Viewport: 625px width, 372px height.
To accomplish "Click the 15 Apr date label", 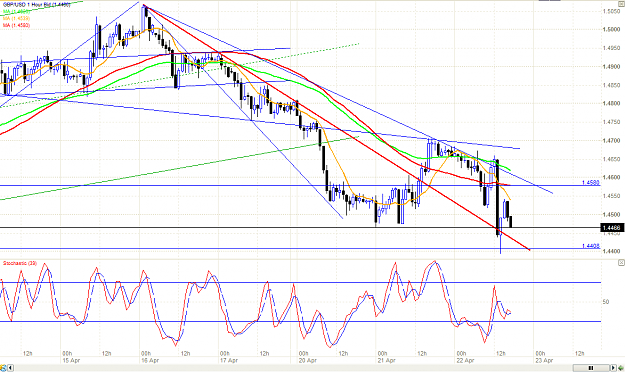I will click(x=71, y=360).
